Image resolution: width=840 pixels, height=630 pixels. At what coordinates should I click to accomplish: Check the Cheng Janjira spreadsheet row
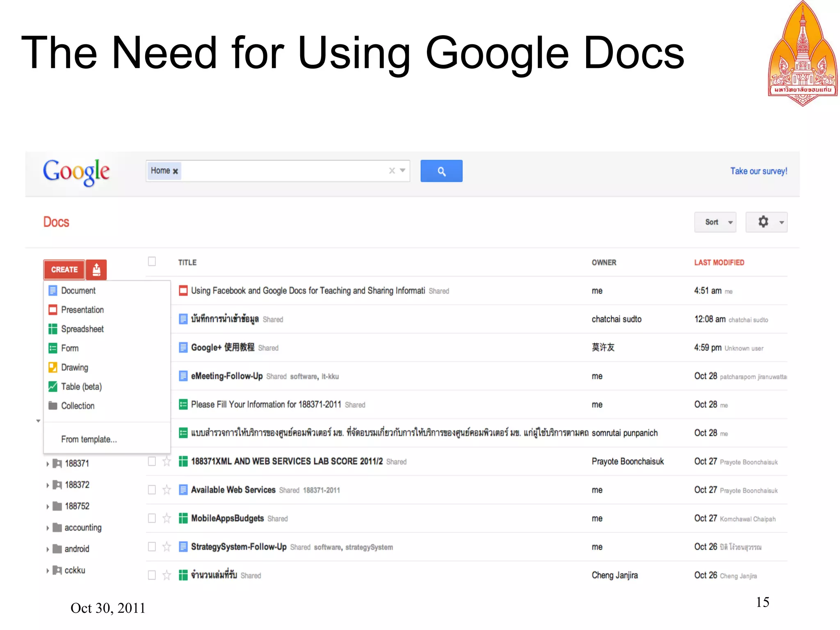[x=152, y=575]
